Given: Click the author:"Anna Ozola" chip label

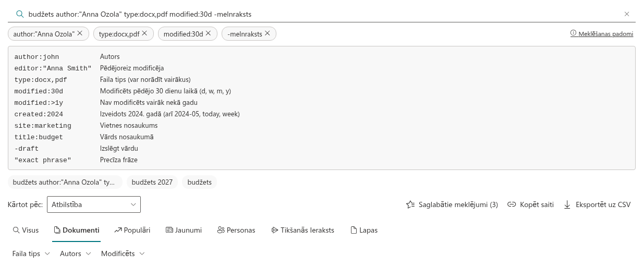Looking at the screenshot, I should 44,34.
